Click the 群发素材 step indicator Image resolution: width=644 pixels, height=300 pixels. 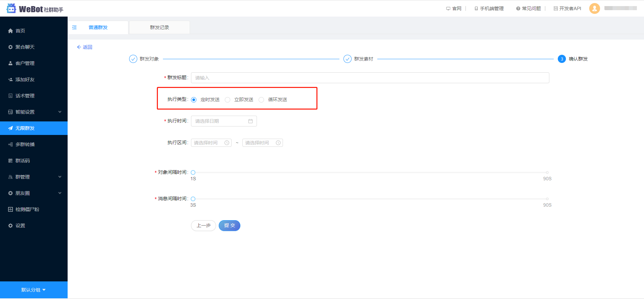point(358,59)
